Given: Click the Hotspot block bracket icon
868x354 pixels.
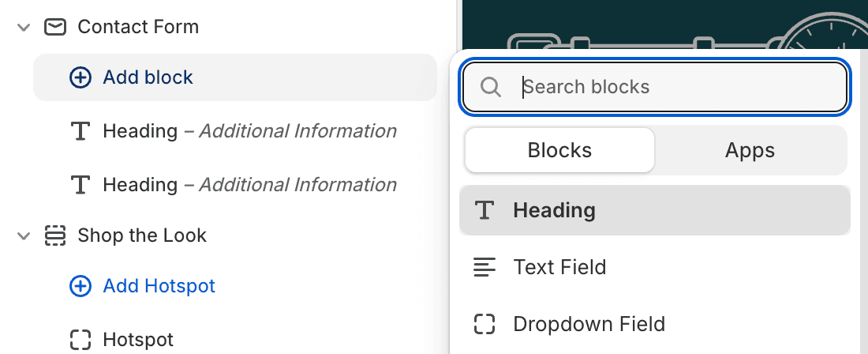Looking at the screenshot, I should click(80, 340).
